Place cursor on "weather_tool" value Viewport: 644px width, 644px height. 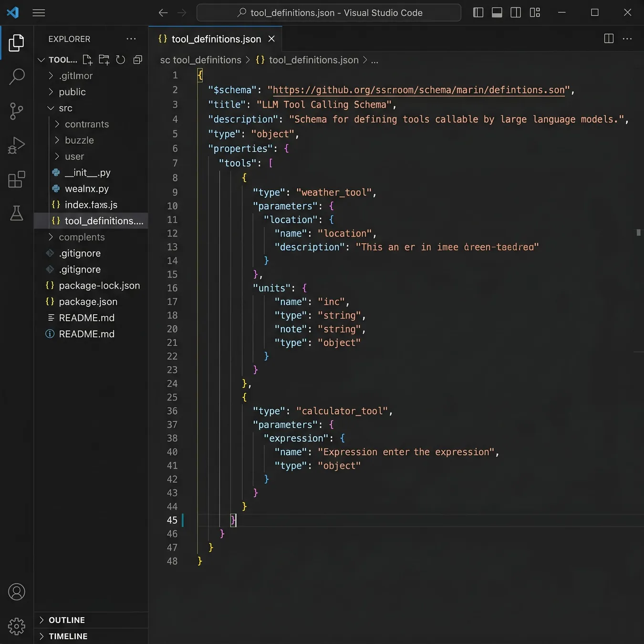(x=334, y=192)
